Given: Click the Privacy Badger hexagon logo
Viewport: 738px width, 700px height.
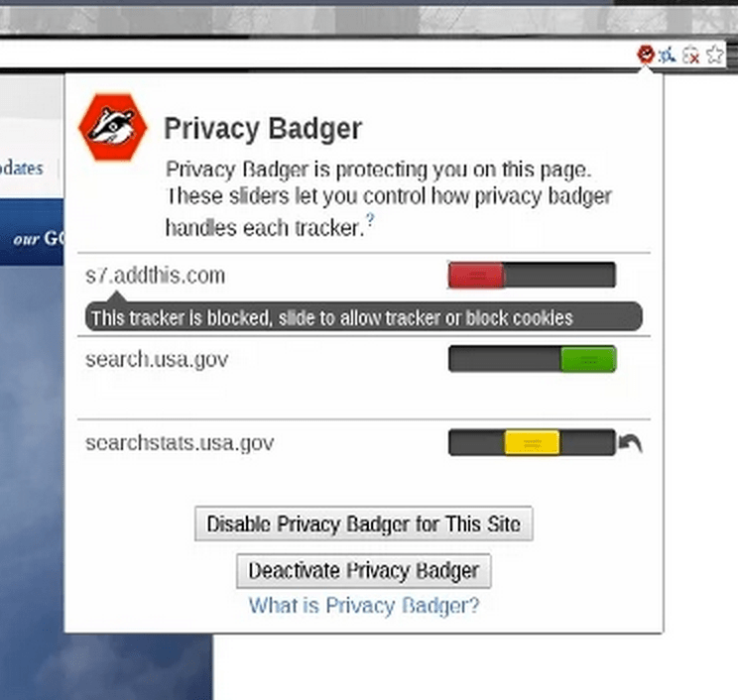Looking at the screenshot, I should point(112,127).
